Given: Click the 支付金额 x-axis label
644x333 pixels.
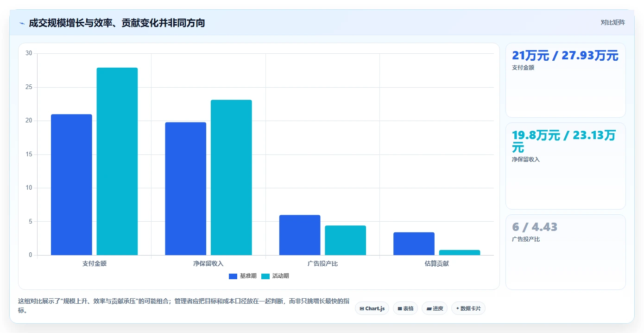Looking at the screenshot, I should click(x=95, y=263).
